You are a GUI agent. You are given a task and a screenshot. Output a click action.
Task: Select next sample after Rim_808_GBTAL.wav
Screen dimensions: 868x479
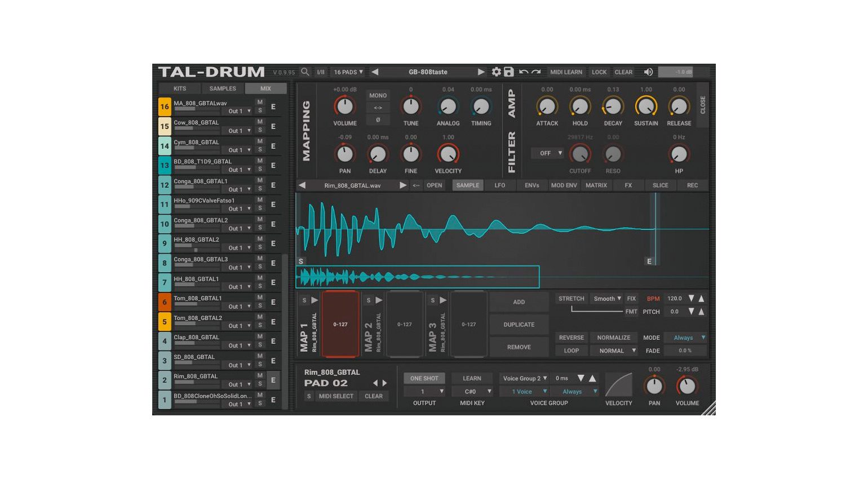[403, 185]
